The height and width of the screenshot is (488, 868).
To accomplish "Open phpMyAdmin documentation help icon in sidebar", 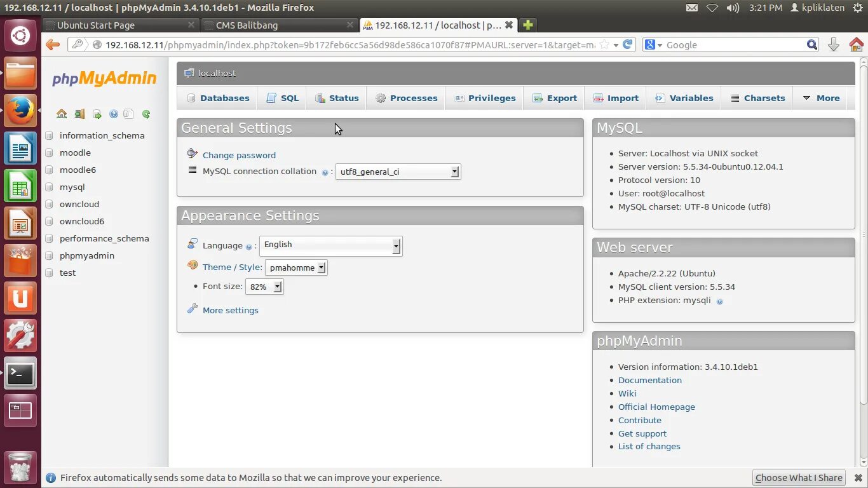I will click(114, 114).
